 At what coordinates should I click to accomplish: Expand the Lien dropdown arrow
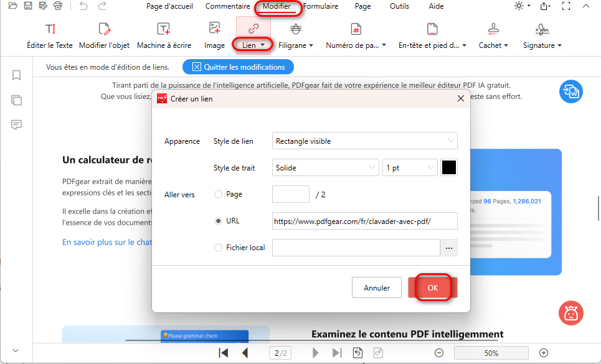point(263,45)
